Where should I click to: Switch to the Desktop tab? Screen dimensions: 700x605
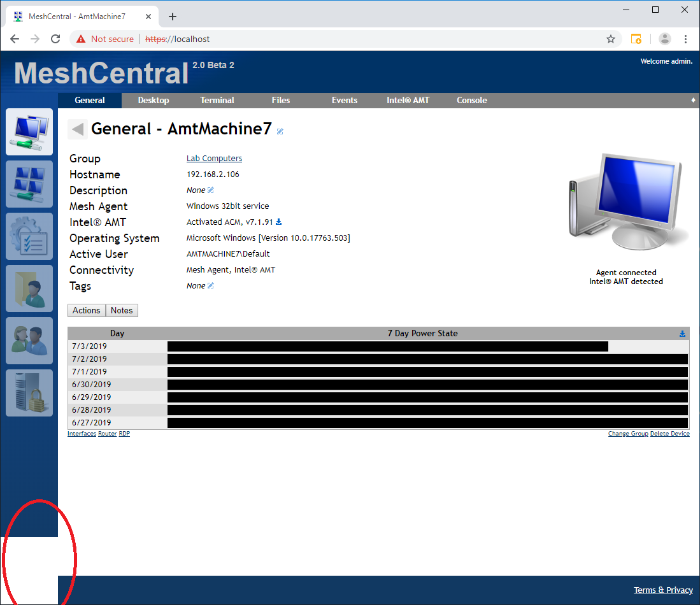coord(154,100)
